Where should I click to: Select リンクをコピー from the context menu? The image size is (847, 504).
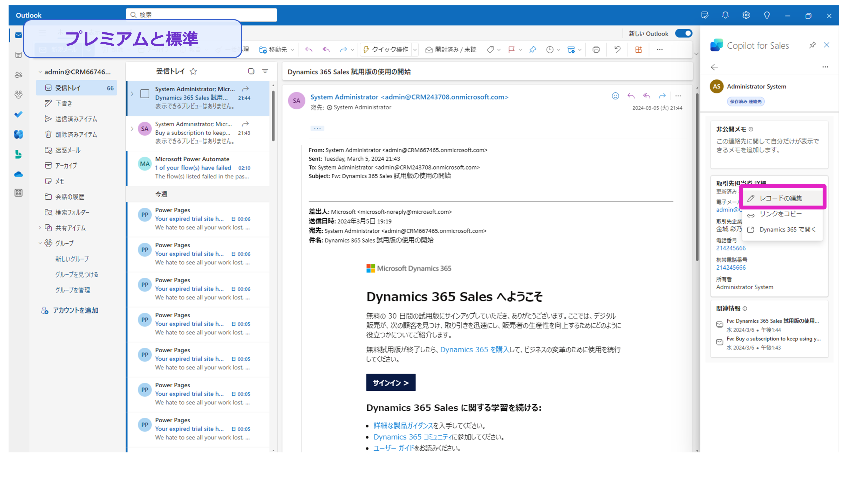click(x=782, y=214)
